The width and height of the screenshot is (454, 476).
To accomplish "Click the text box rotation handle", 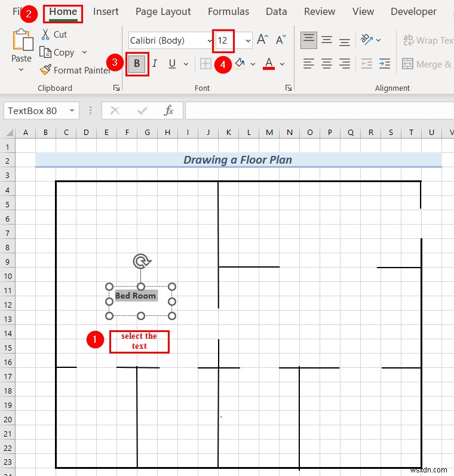I will coord(142,261).
